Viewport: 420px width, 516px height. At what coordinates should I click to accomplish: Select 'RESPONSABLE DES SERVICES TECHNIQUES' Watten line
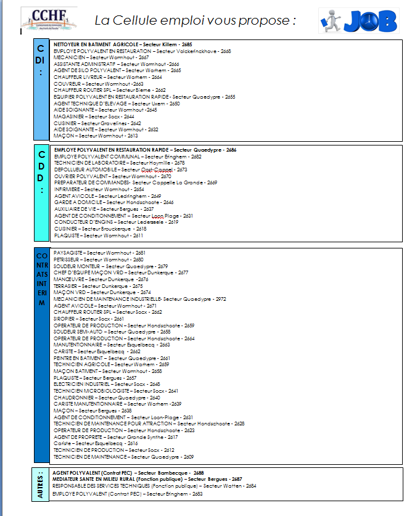(154, 486)
